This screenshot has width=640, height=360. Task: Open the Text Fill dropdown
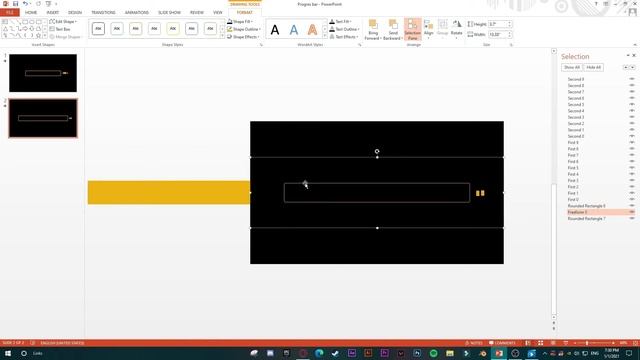click(340, 21)
